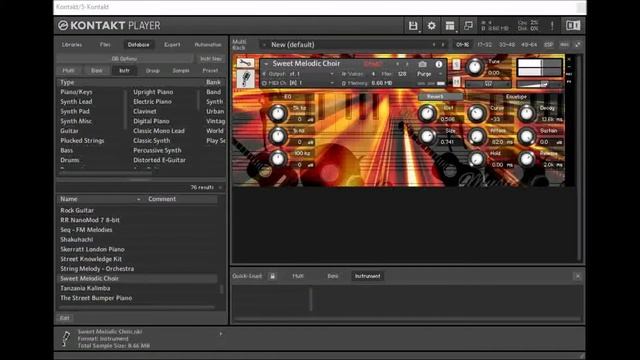Open the New (default) multi dropdown
The image size is (640, 360).
click(264, 44)
